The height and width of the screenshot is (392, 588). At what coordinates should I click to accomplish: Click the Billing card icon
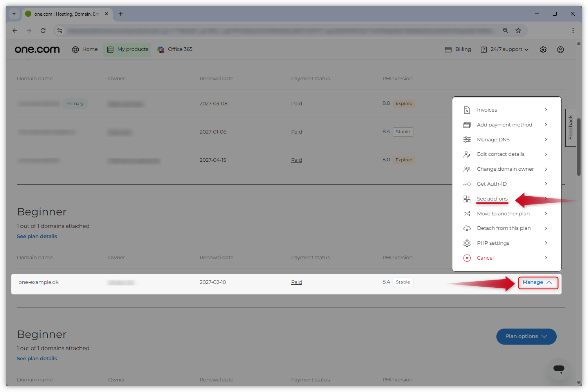click(x=448, y=49)
